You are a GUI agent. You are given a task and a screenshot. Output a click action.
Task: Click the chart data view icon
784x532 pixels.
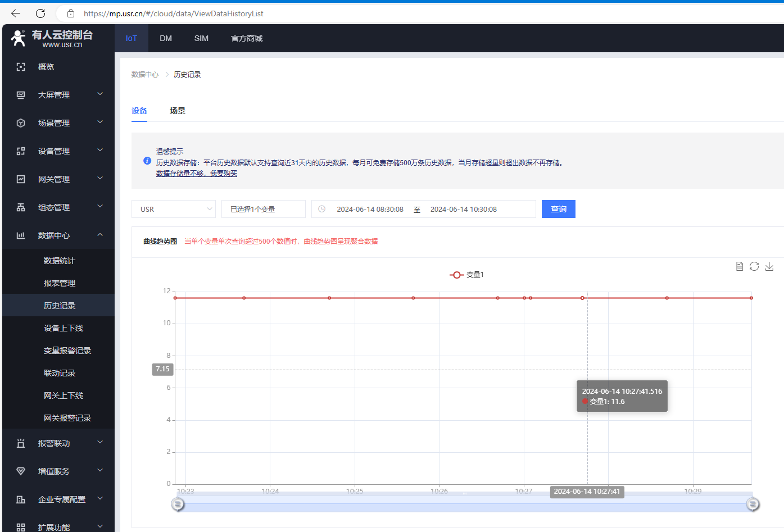click(740, 266)
